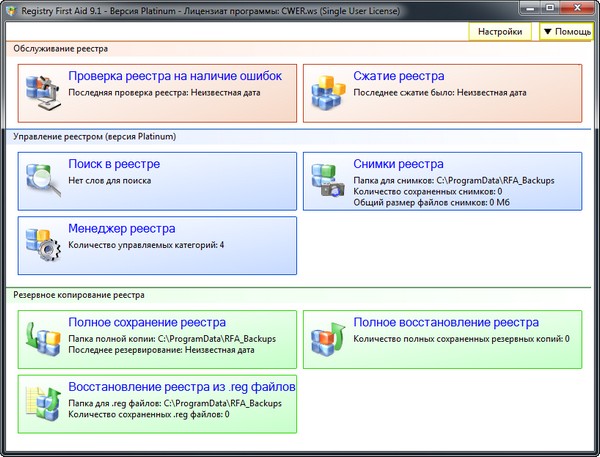Open 'Восстановление реестра из .reg файлов' link
Viewport: 600px width, 457px height.
[x=181, y=387]
